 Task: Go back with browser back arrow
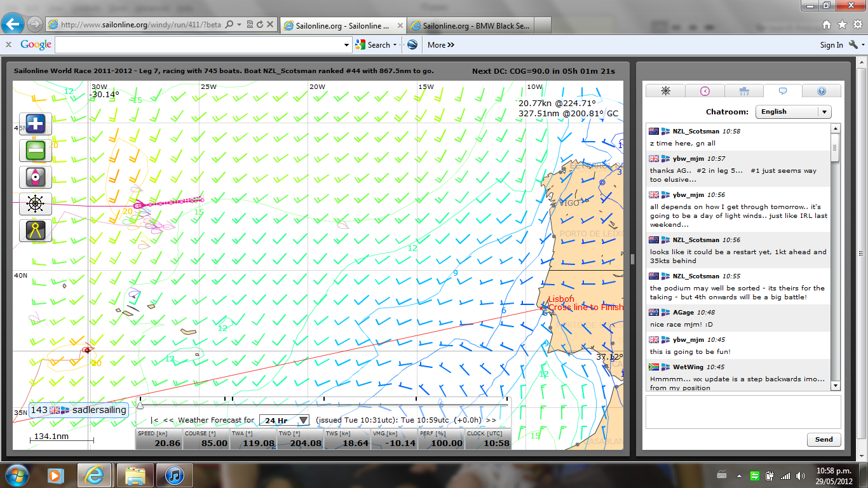tap(13, 24)
